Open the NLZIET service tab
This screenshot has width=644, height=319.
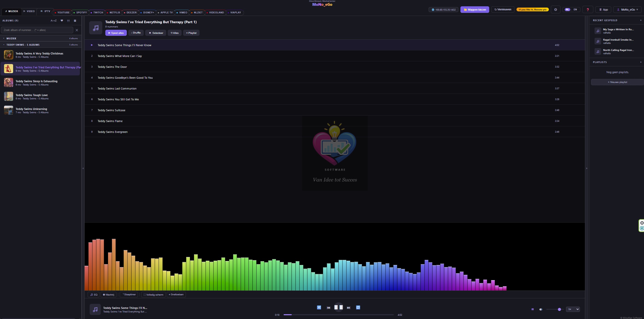point(197,12)
